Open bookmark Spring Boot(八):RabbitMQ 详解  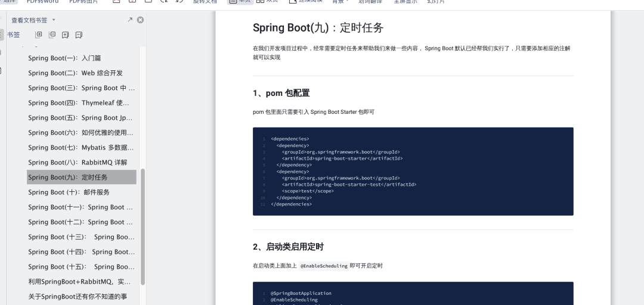coord(78,163)
